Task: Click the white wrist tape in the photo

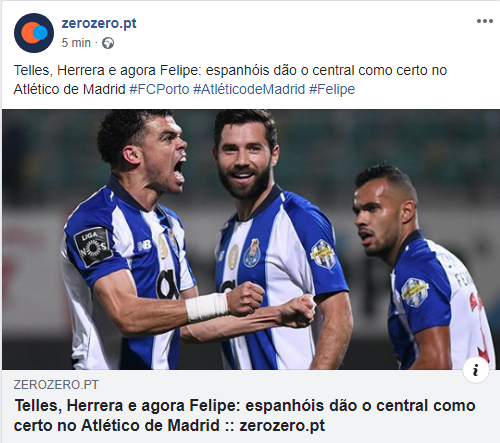Action: 207,307
